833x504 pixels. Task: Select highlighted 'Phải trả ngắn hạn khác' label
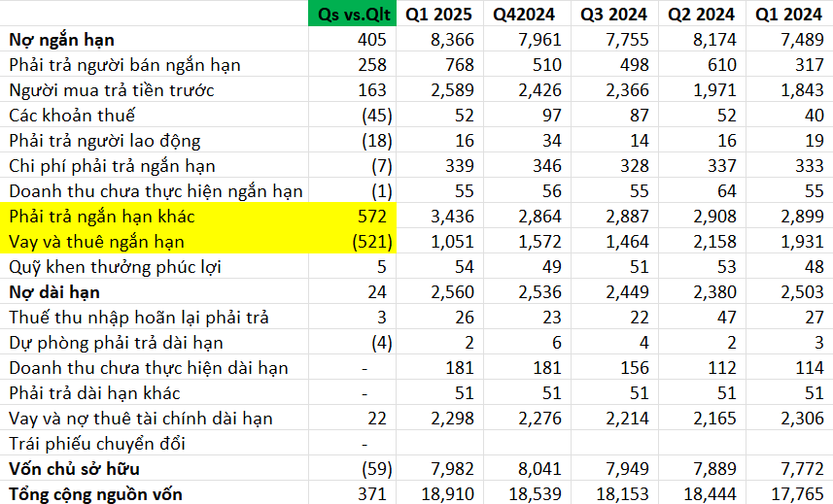click(x=102, y=217)
